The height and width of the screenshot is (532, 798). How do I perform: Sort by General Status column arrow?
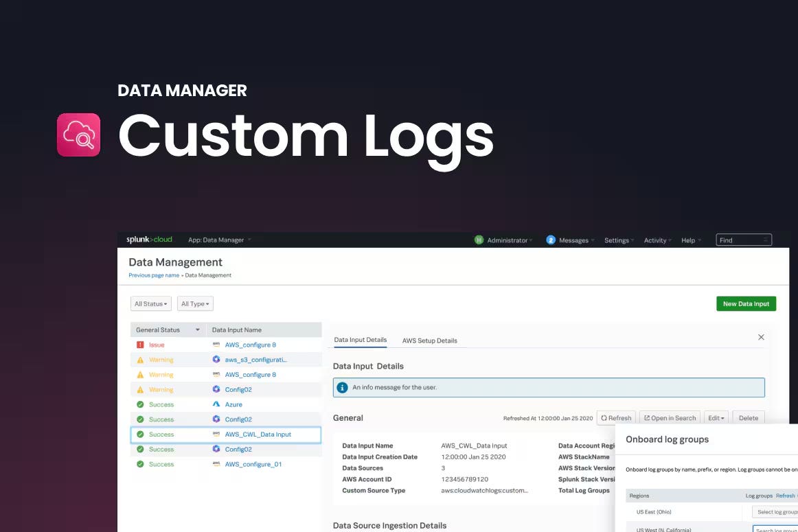tap(198, 330)
